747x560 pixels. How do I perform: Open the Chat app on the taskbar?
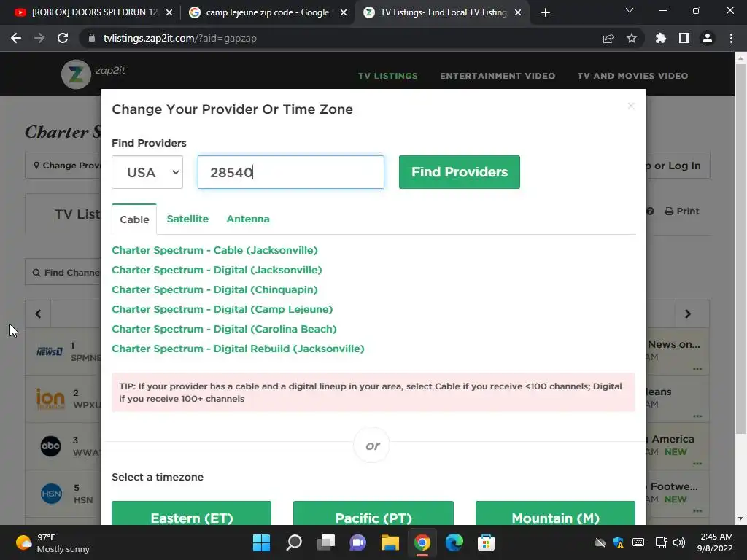tap(357, 542)
